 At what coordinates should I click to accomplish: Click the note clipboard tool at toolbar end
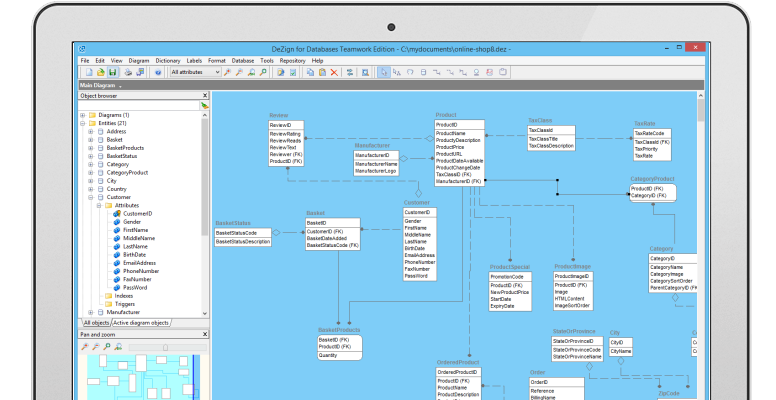point(503,72)
